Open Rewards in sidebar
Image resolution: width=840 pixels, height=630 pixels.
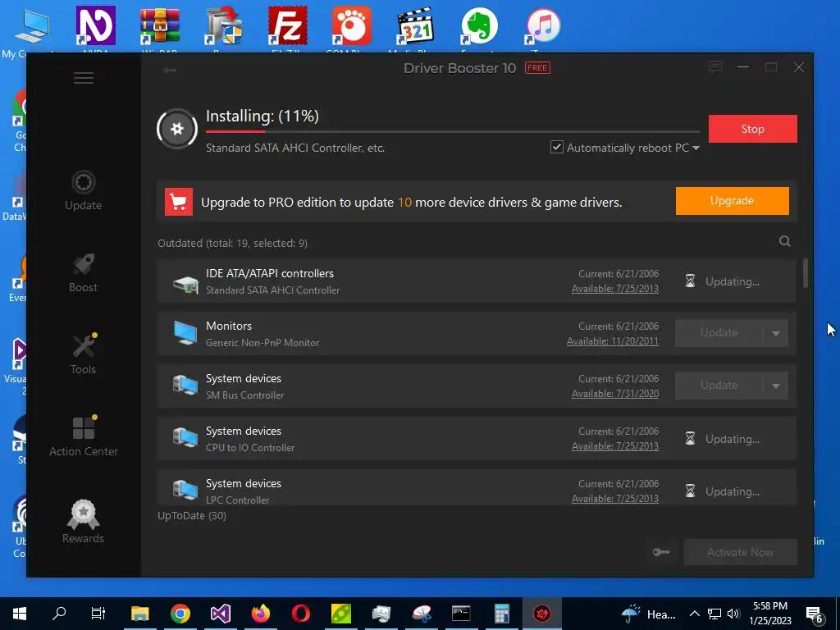[x=83, y=522]
